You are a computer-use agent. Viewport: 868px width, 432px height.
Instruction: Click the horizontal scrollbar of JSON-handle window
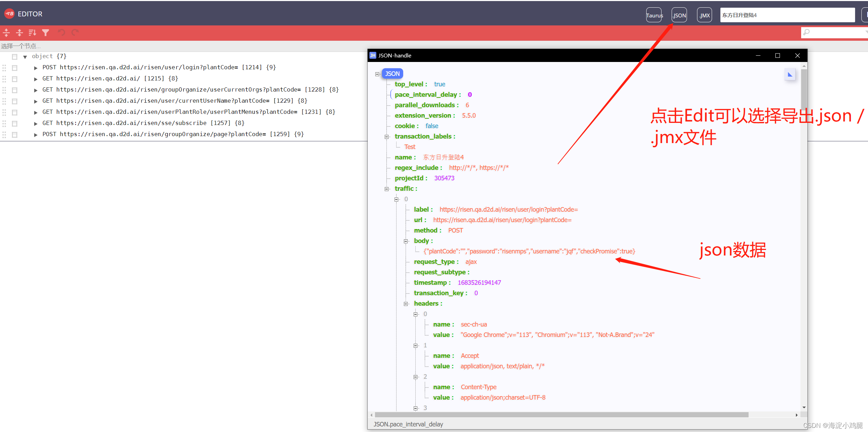(561, 415)
